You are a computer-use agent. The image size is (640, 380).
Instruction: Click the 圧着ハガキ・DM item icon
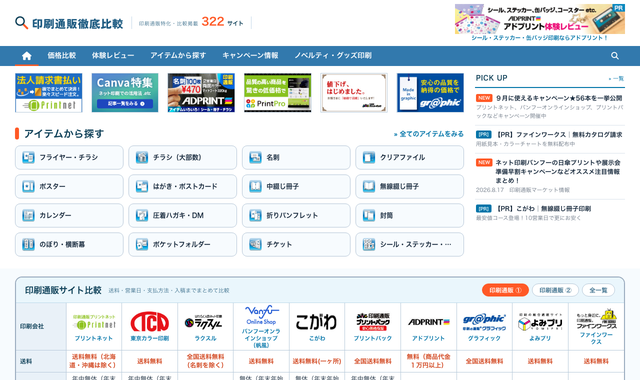tap(142, 216)
